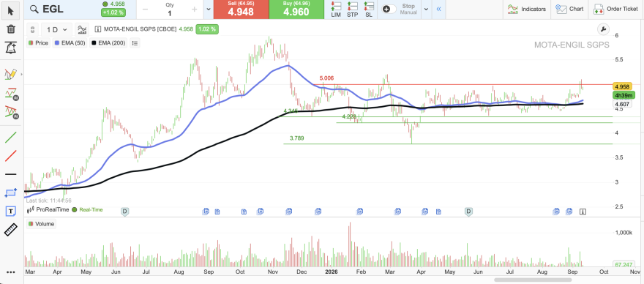Viewport: 644px width, 284px height.
Task: Select the blue rectangle drawing tool
Action: pos(11,193)
